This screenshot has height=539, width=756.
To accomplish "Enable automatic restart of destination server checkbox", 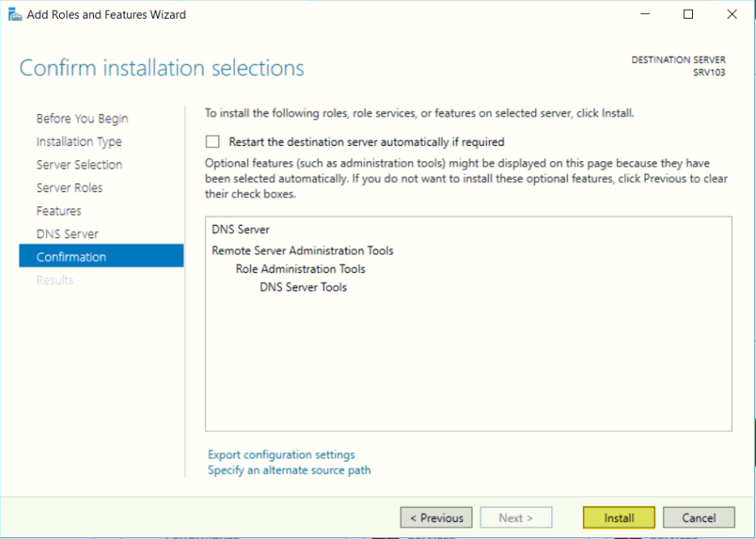I will tap(212, 142).
